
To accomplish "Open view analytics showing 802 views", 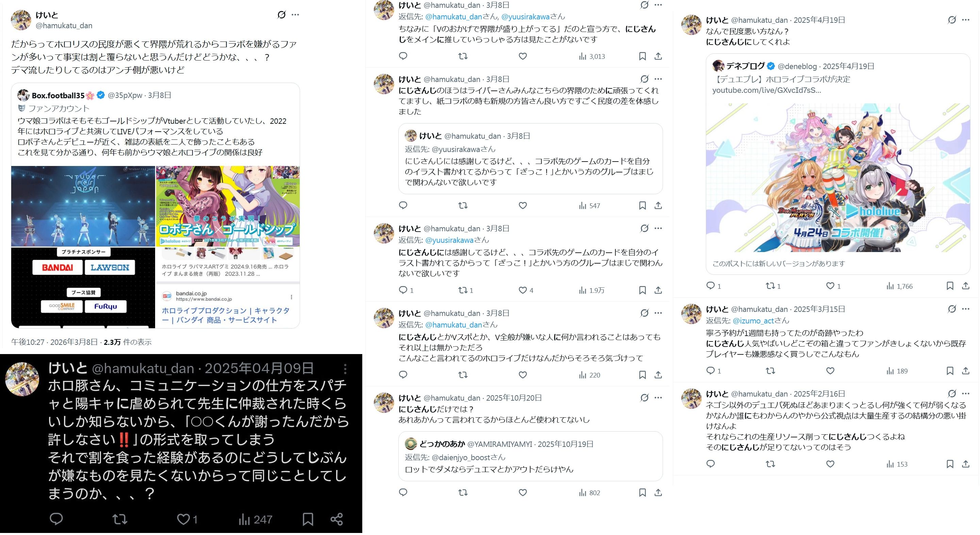I will coord(589,493).
